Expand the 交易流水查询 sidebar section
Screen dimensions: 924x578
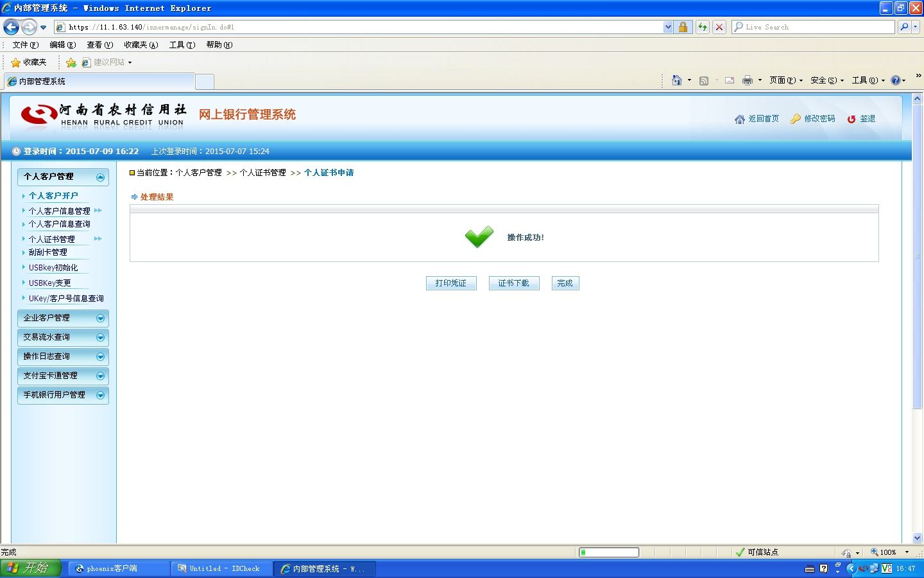[63, 337]
